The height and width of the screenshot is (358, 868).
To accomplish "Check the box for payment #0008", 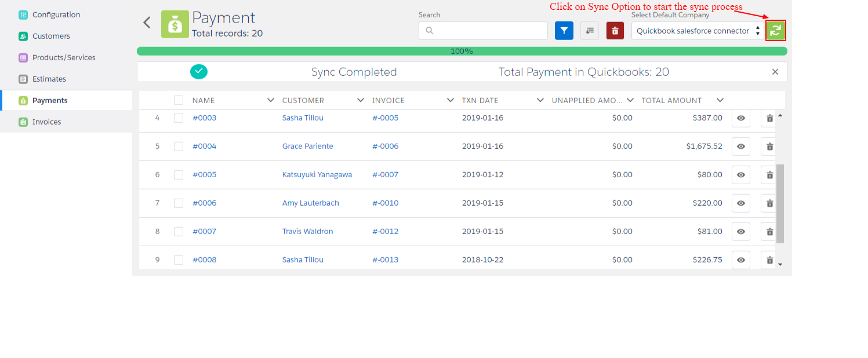I will coord(179,260).
